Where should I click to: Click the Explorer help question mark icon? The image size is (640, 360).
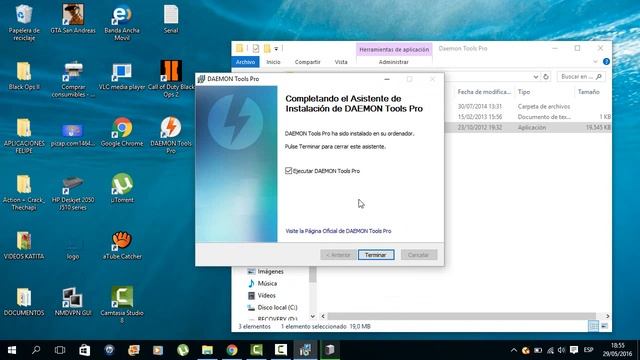pyautogui.click(x=606, y=62)
